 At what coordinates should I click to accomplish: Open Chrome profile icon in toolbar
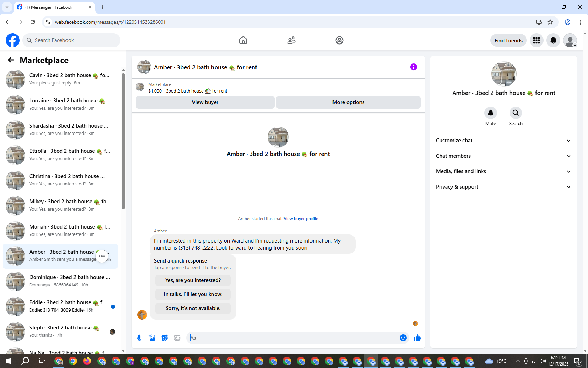tap(568, 22)
